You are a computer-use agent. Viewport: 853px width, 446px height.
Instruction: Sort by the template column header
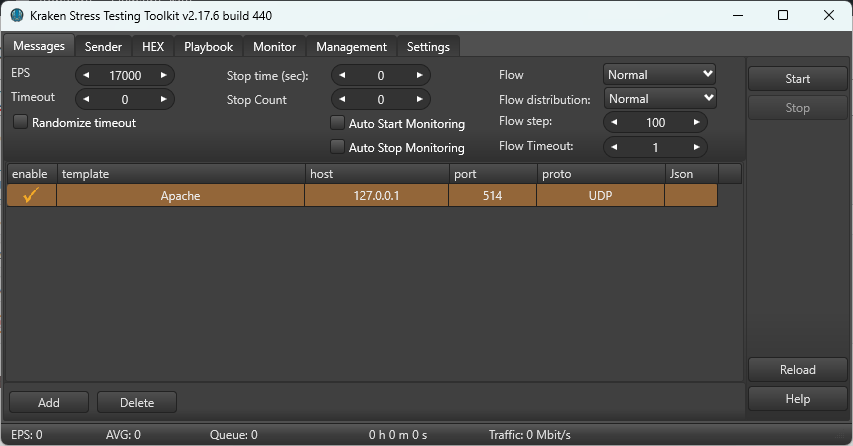(x=181, y=174)
